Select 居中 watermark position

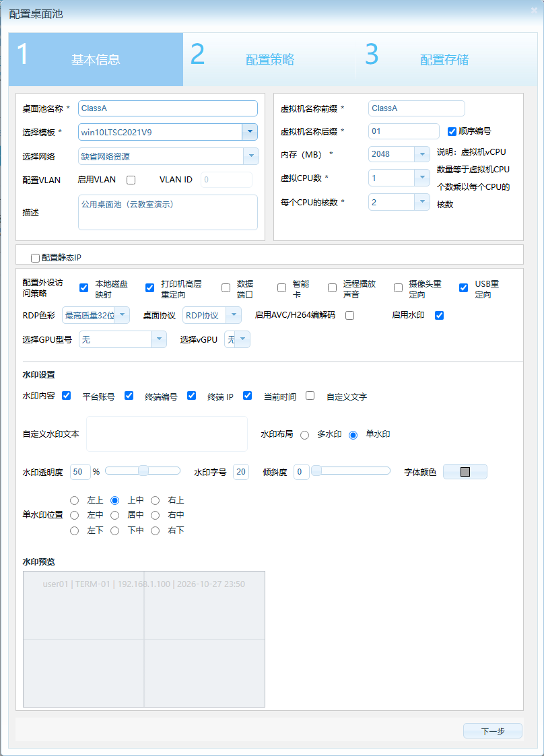pyautogui.click(x=114, y=516)
